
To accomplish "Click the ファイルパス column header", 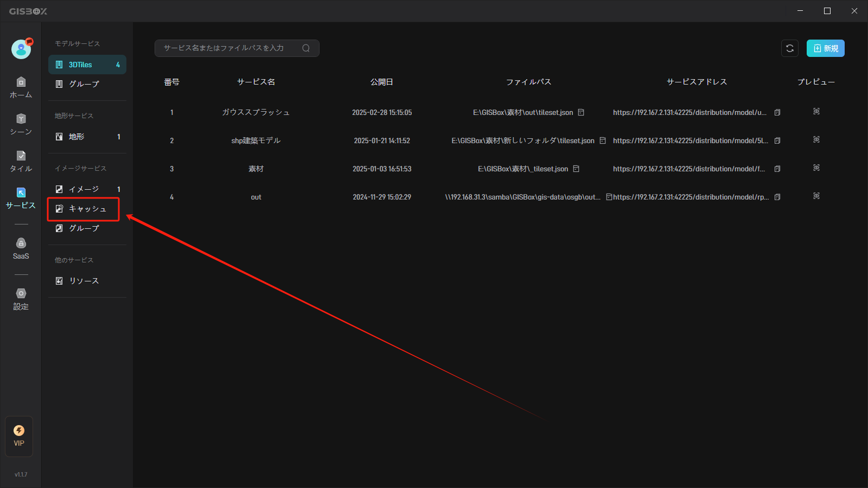I will pos(528,82).
